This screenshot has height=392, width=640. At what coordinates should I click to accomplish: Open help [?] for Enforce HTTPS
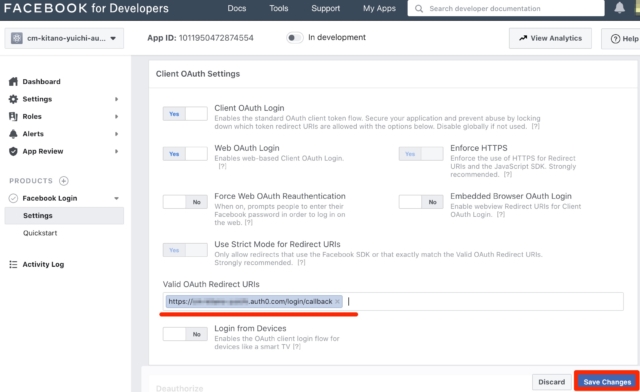(507, 174)
